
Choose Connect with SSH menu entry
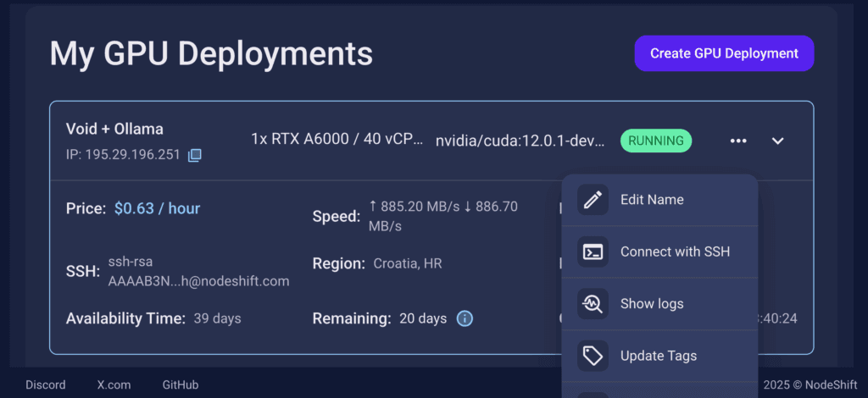(x=659, y=252)
